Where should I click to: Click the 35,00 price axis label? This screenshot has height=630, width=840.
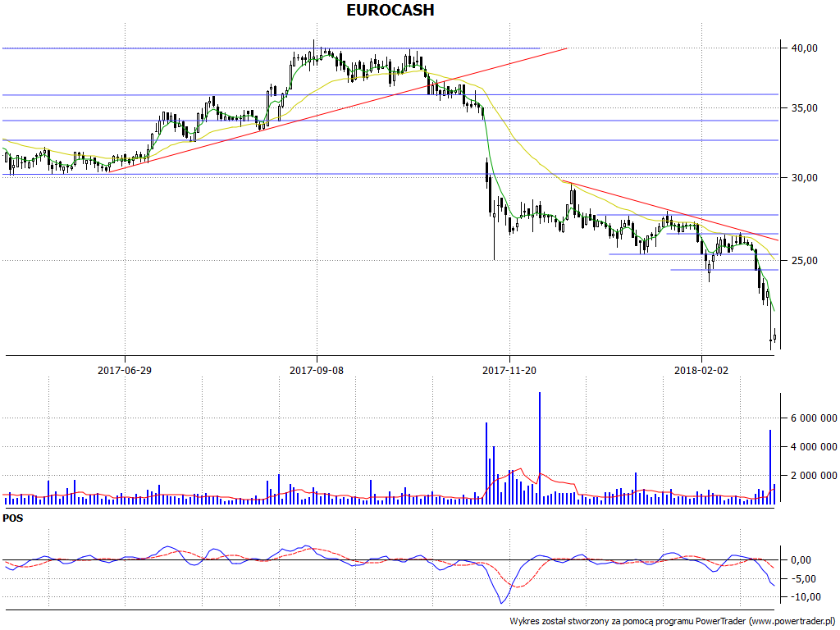[805, 107]
